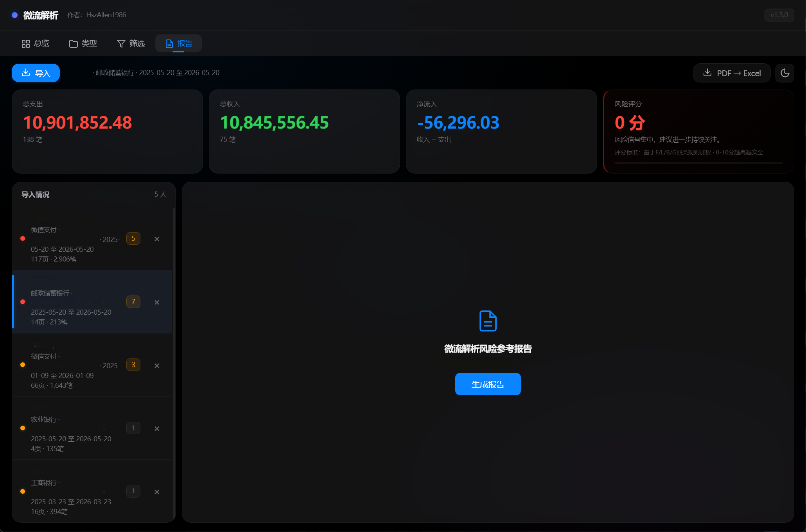Select the 工商银行 import record

(92, 491)
